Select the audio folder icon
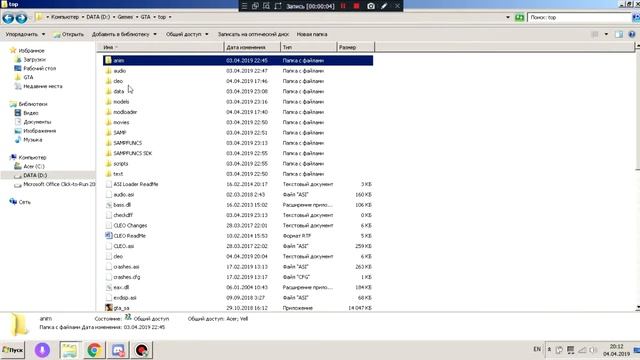 (109, 71)
